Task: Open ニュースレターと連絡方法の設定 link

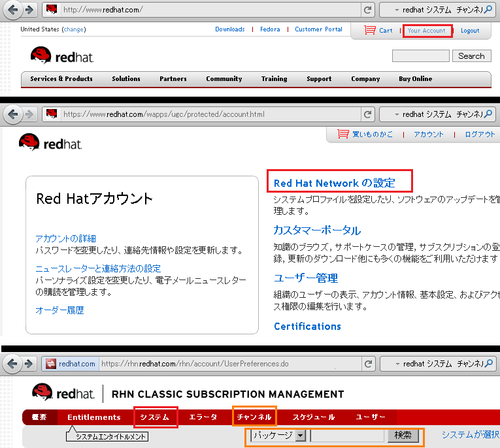Action: (98, 268)
